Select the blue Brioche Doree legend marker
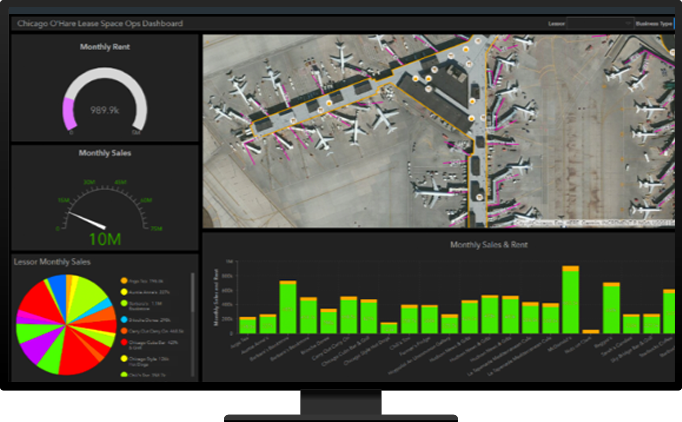 pos(124,319)
